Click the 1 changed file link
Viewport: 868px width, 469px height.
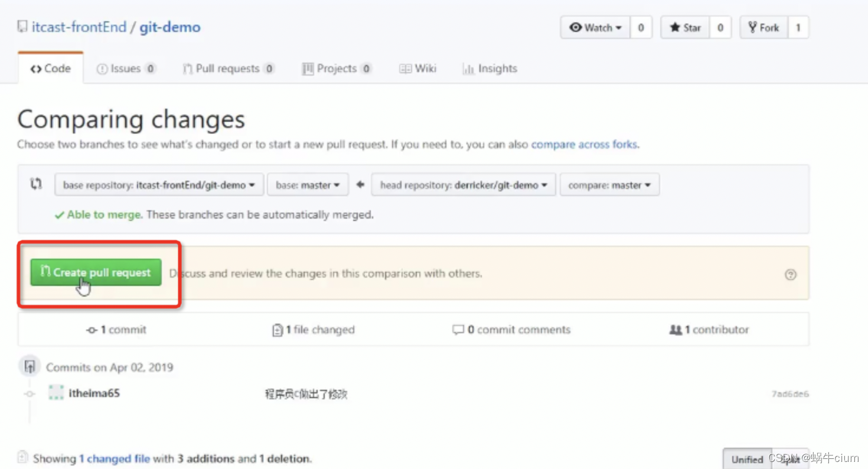click(x=115, y=458)
